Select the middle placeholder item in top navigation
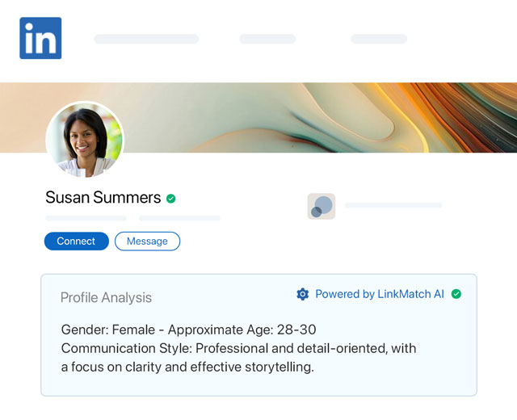Screen dimensions: 517x420 267,39
